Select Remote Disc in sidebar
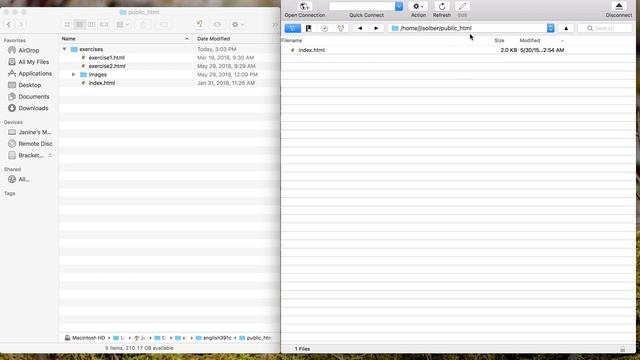 tap(35, 144)
